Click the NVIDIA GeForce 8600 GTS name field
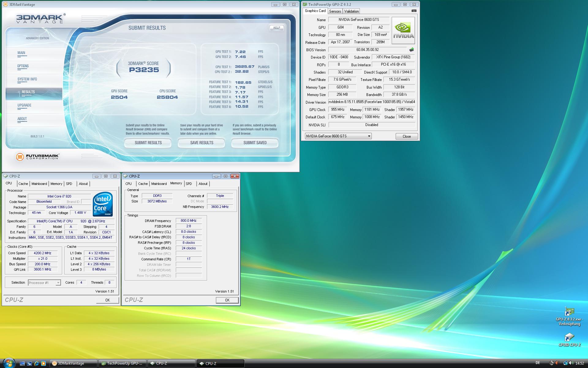This screenshot has height=368, width=588. 359,20
